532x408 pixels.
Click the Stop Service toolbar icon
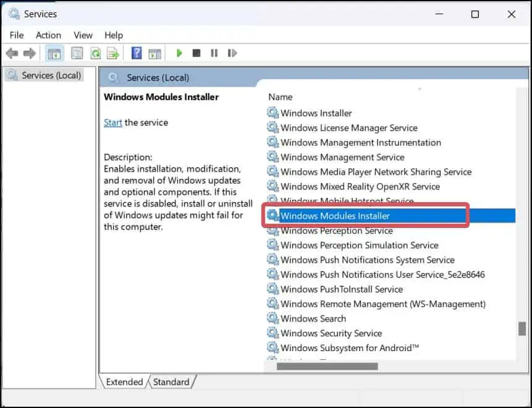[x=196, y=53]
